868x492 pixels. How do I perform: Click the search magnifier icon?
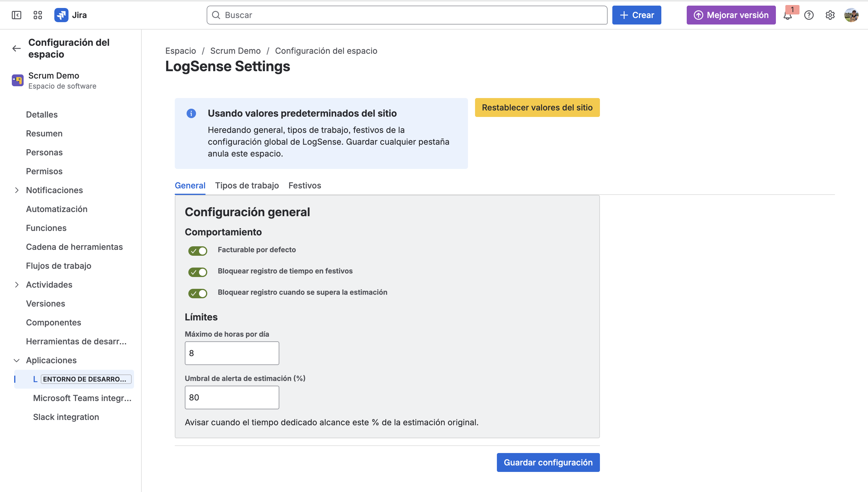point(216,15)
